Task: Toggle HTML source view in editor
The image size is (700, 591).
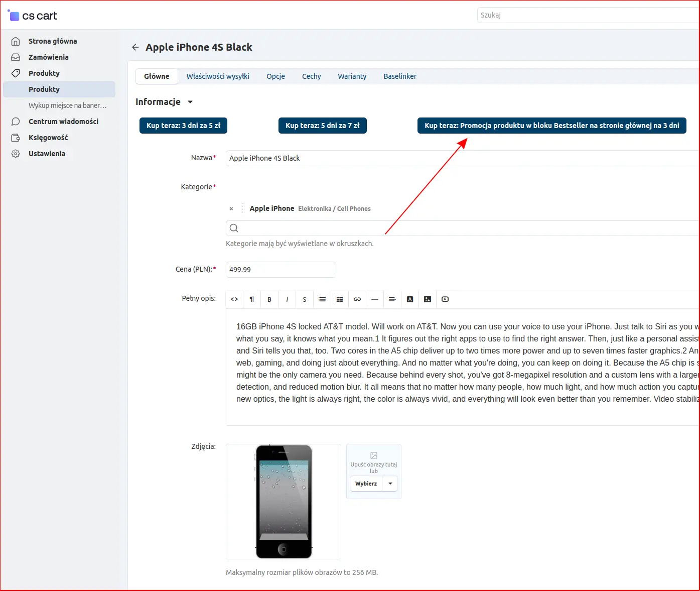Action: [234, 299]
